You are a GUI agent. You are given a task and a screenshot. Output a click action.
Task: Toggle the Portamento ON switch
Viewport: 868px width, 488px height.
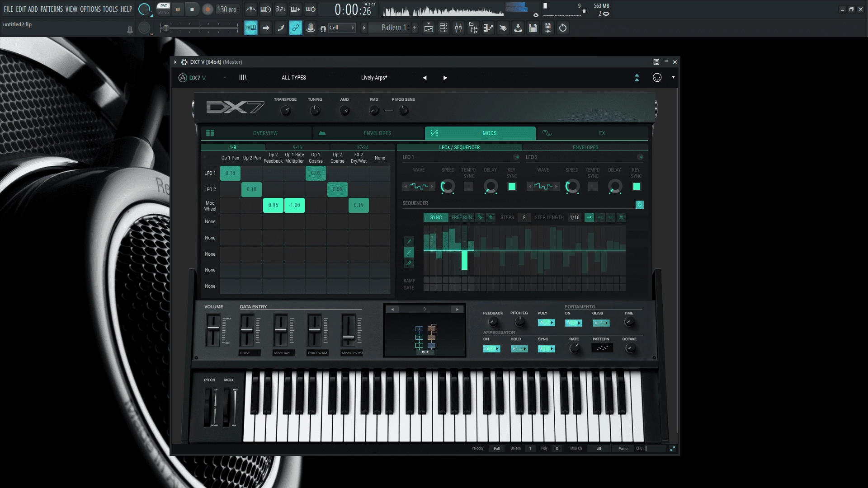pos(574,323)
